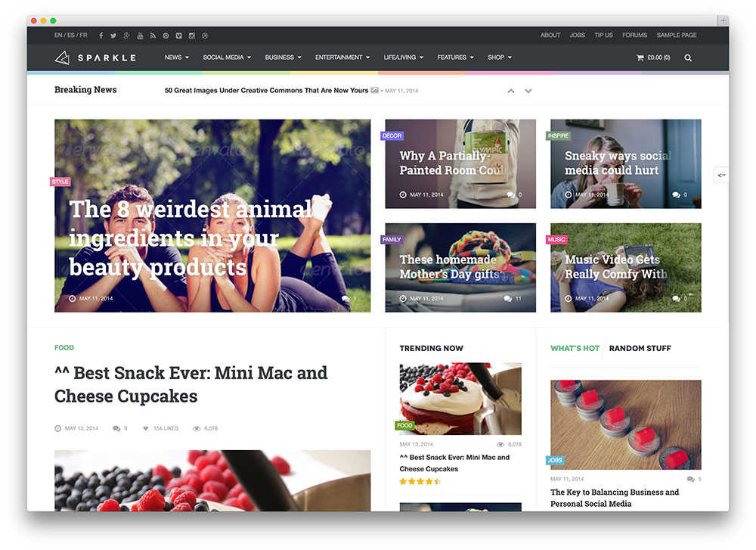Click the shopping cart icon
Screen dimensions: 756x550
[x=640, y=57]
